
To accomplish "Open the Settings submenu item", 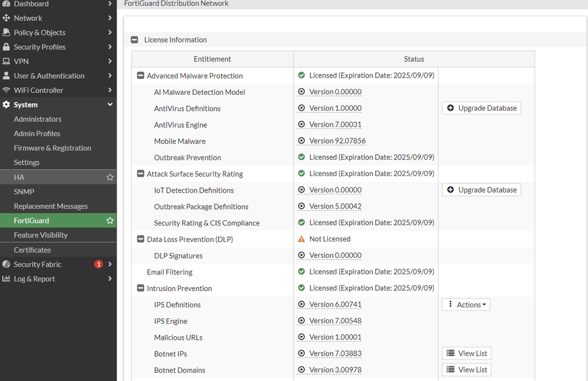I will (26, 163).
